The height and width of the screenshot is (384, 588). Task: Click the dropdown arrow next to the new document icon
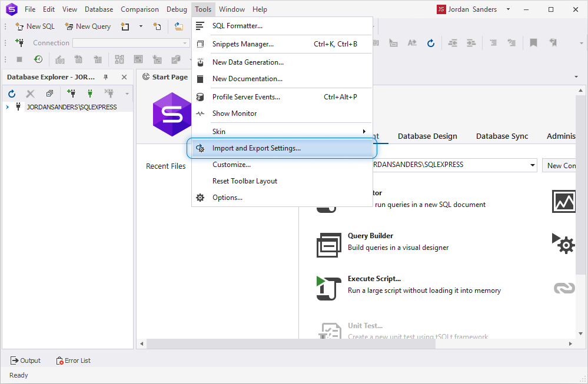[141, 26]
